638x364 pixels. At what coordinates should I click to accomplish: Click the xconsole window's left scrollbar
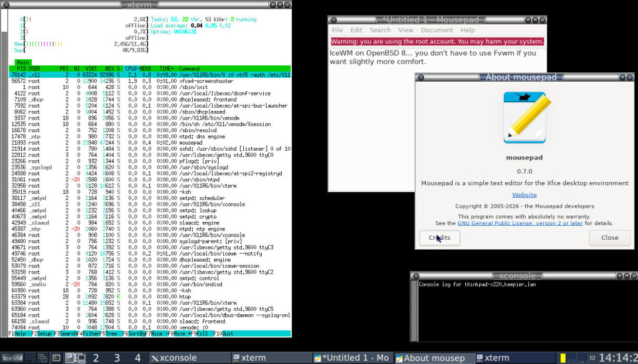tap(414, 311)
